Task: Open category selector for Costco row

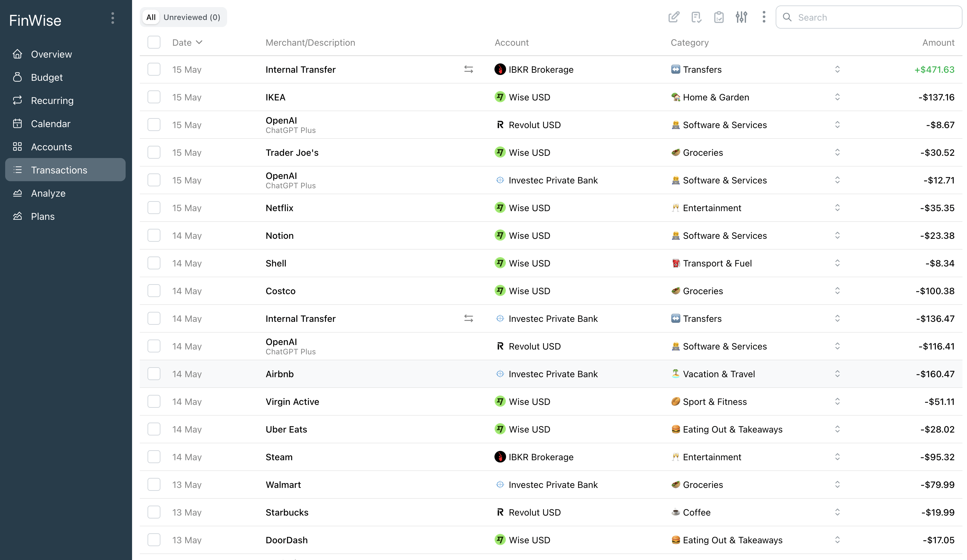Action: tap(837, 291)
